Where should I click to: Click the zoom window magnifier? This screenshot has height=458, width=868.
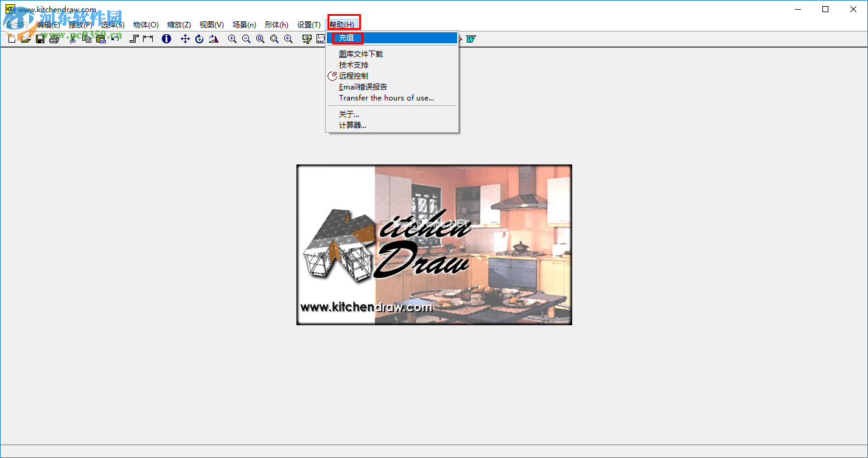(260, 39)
